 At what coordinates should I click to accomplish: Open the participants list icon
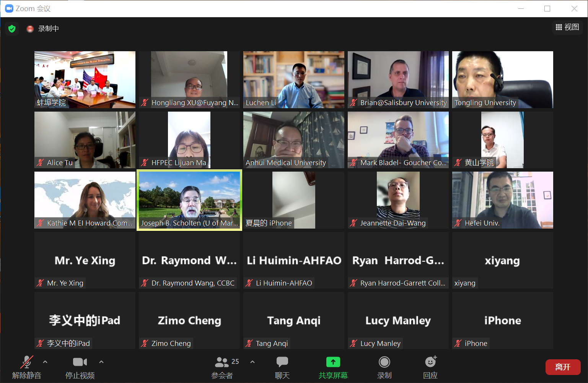pos(222,362)
